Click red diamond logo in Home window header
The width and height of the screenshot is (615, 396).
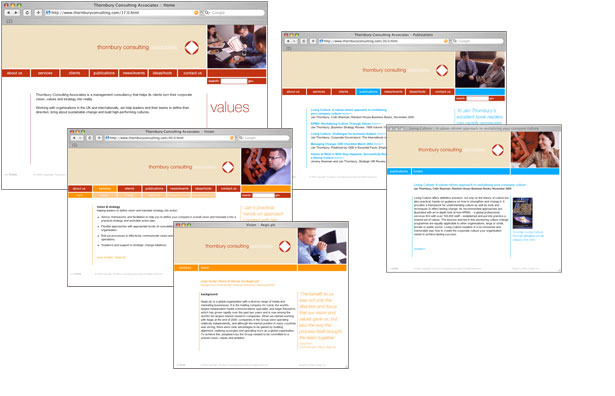click(x=191, y=47)
